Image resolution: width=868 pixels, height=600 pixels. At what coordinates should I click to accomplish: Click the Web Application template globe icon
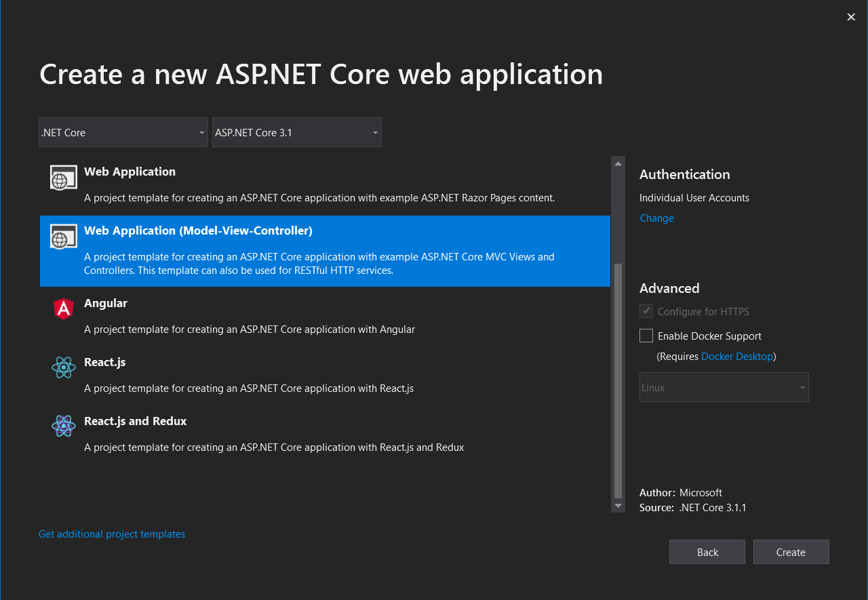(x=63, y=178)
